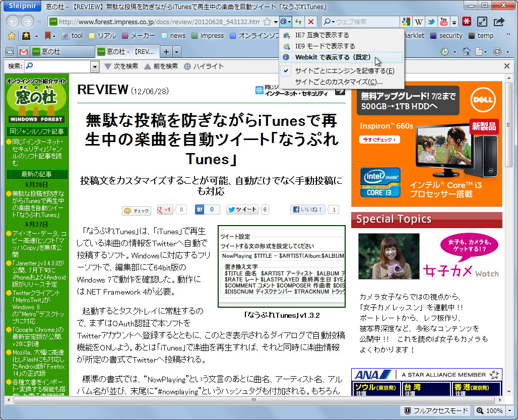Click the Twitter bird icon on the toolbar
This screenshot has width=518, height=420.
point(432,22)
